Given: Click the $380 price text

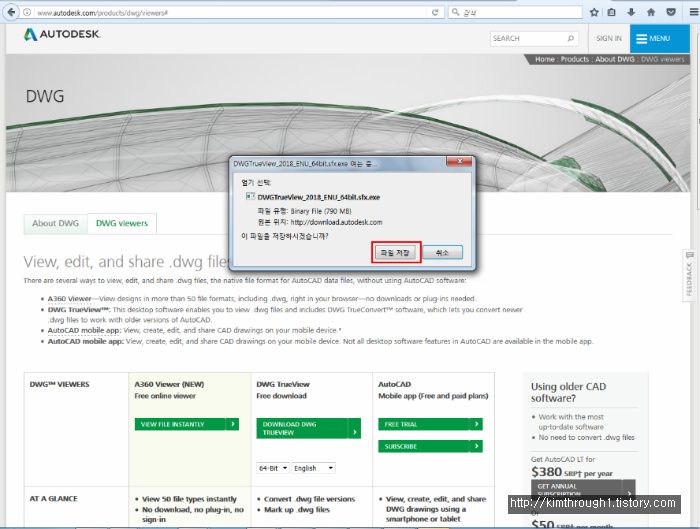Looking at the screenshot, I should 546,472.
